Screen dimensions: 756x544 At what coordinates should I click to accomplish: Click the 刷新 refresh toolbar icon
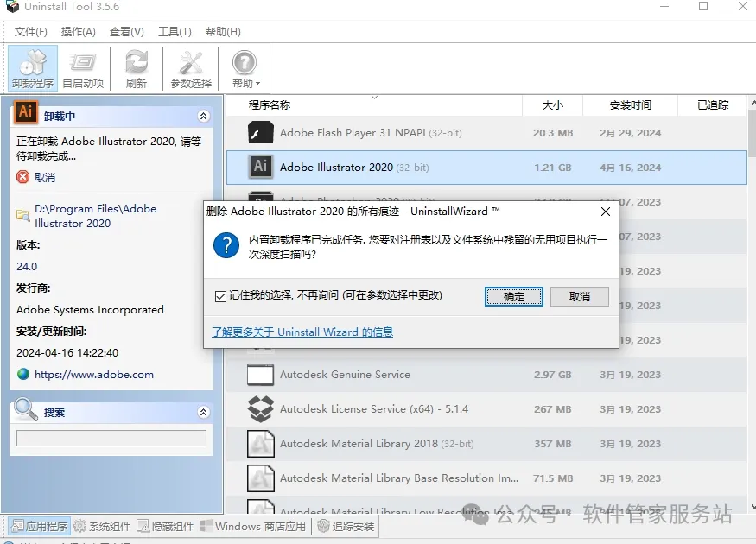(137, 68)
